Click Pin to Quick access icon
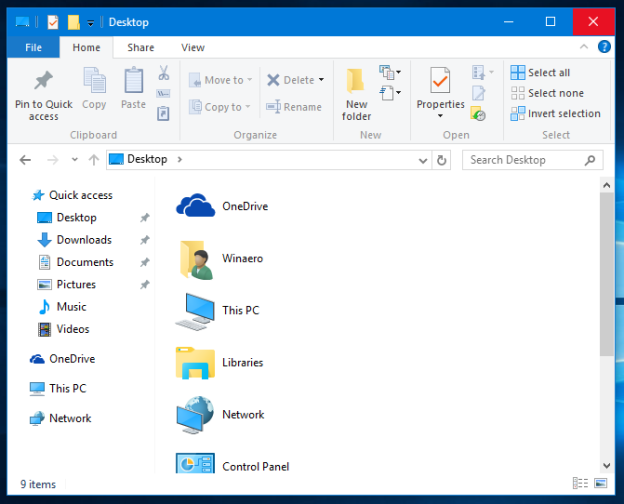The image size is (624, 504). (43, 80)
